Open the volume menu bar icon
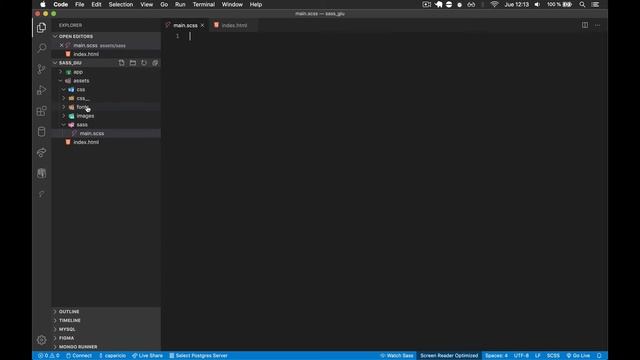 (x=538, y=4)
